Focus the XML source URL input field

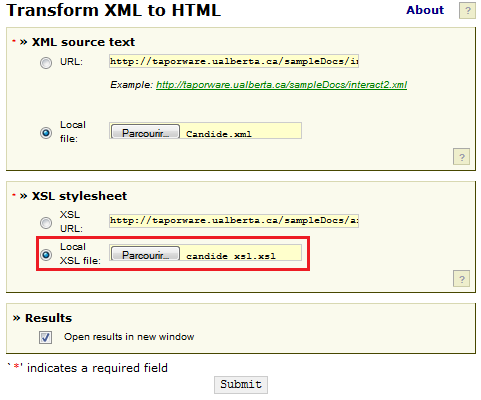click(234, 61)
